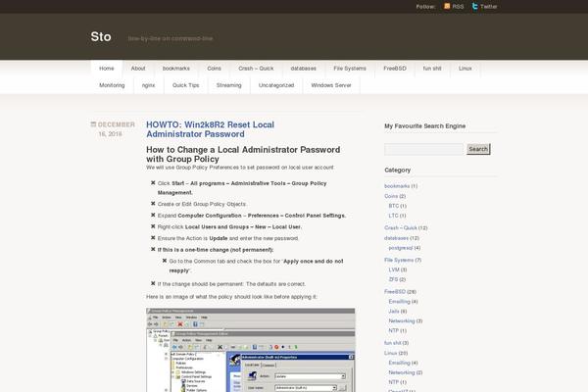Go to the Windows Server navigation item
588x392 pixels.
click(x=331, y=85)
